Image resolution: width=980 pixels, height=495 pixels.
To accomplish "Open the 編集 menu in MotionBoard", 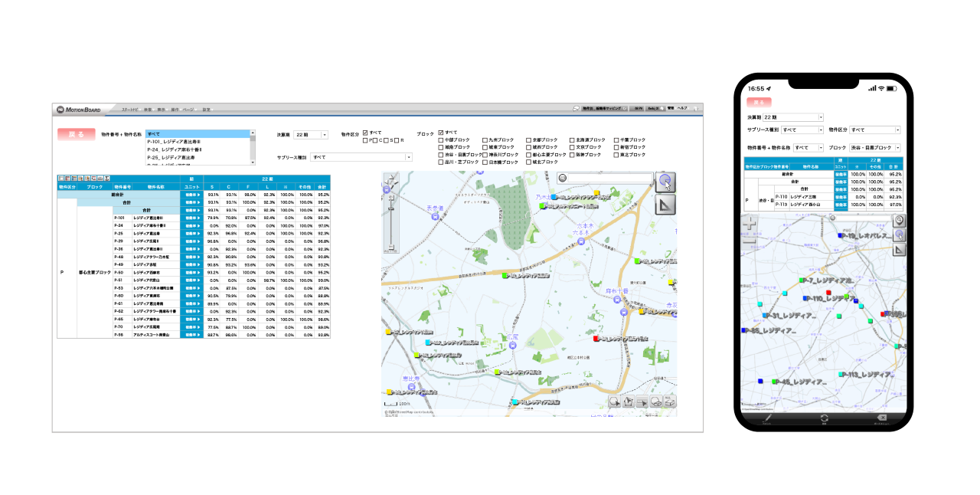I will click(x=148, y=110).
